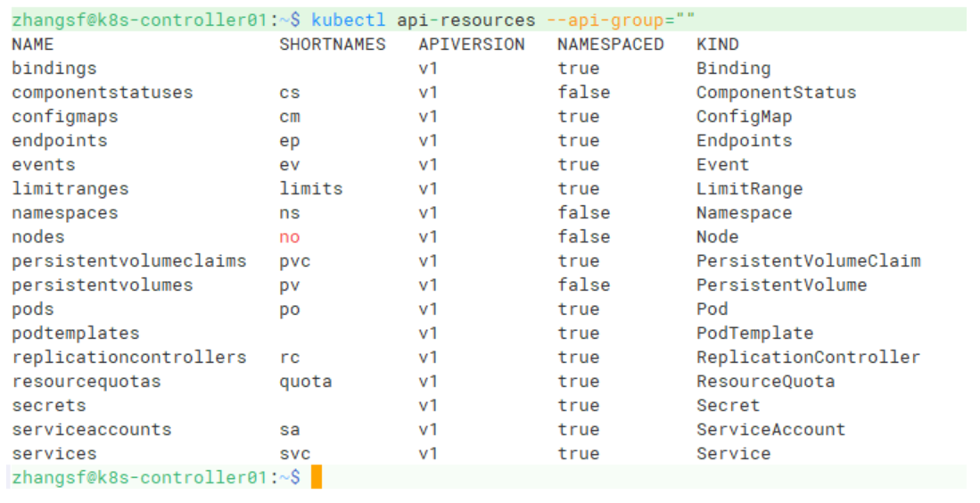Click the 'pvc' shortname

(294, 261)
